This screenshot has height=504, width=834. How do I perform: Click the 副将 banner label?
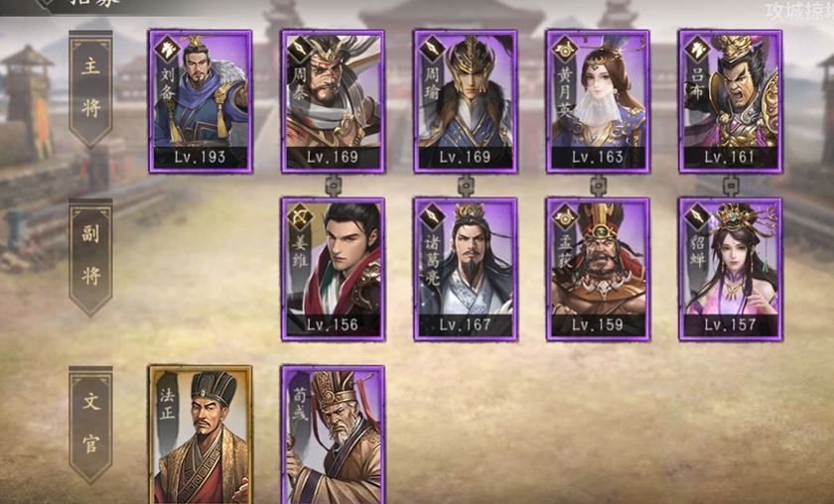click(91, 257)
